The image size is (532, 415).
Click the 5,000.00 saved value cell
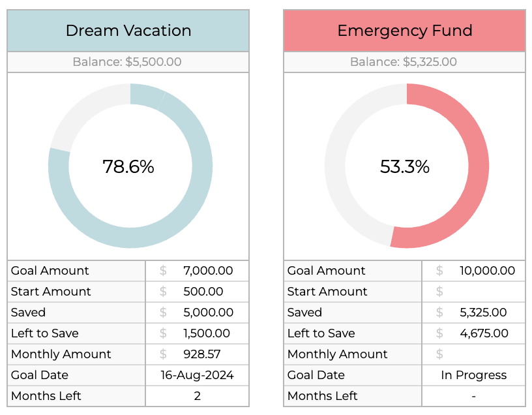(x=208, y=313)
